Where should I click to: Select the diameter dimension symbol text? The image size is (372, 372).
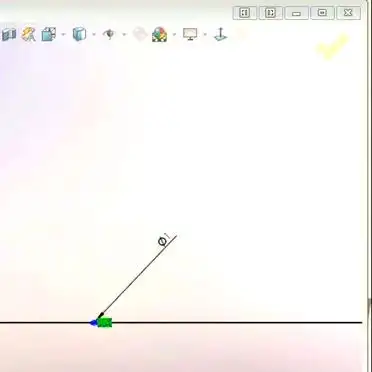click(164, 240)
